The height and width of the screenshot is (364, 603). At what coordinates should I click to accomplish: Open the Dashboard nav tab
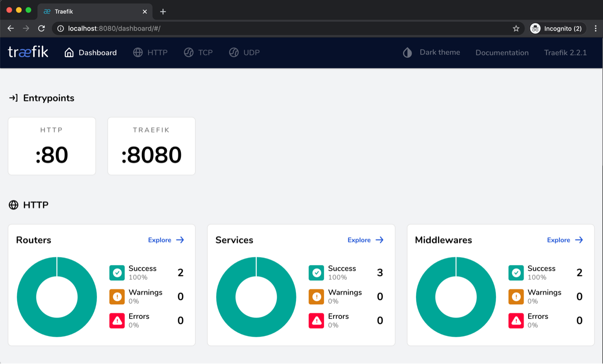pyautogui.click(x=90, y=52)
